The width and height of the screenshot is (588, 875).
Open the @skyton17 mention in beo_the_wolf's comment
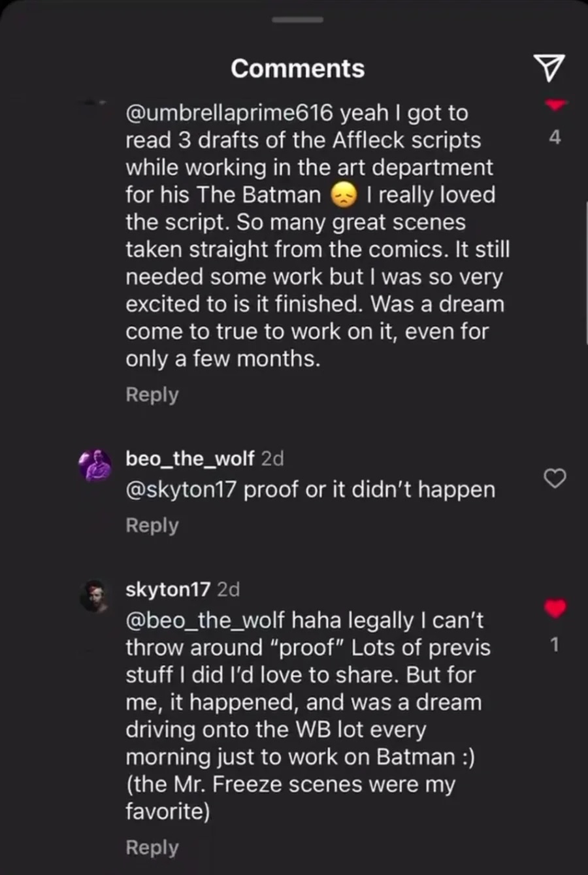pyautogui.click(x=180, y=489)
